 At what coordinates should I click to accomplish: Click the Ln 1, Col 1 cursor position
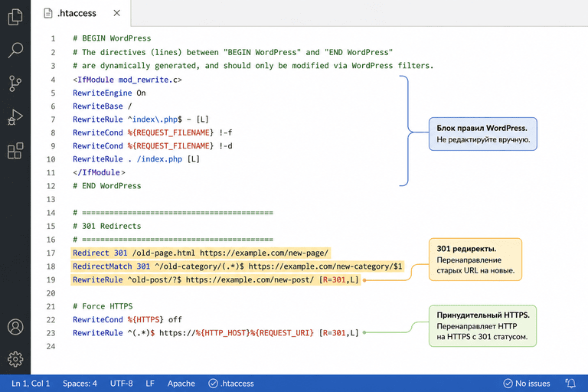click(x=31, y=384)
